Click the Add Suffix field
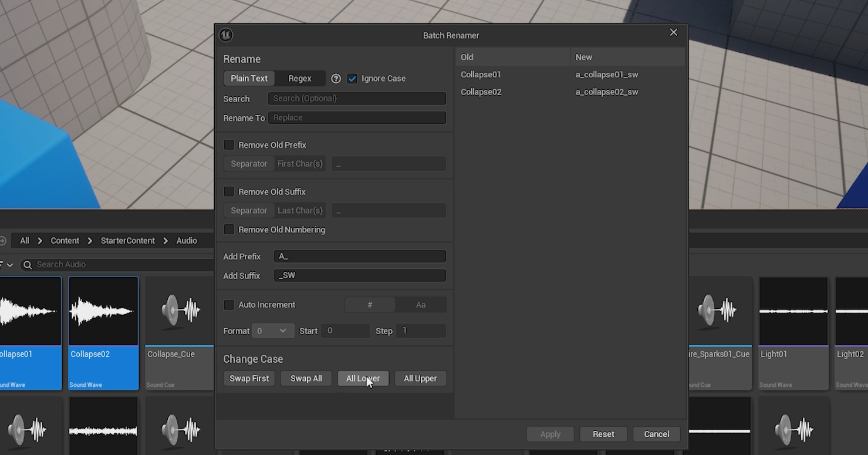The image size is (868, 455). coord(360,275)
